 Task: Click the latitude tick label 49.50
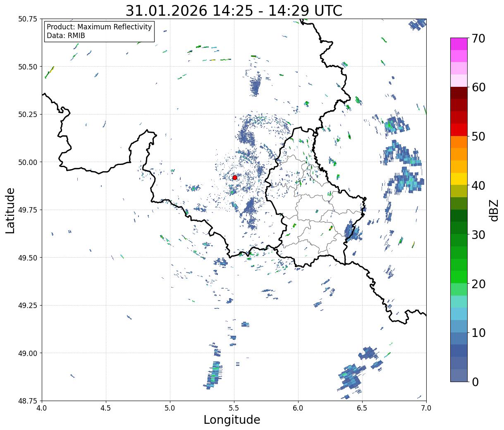coord(28,258)
